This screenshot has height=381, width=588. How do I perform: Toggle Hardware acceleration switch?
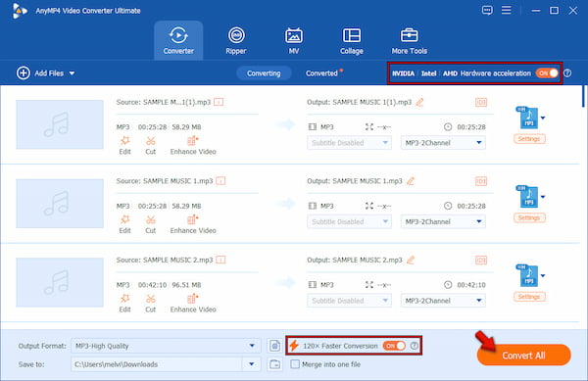(547, 73)
